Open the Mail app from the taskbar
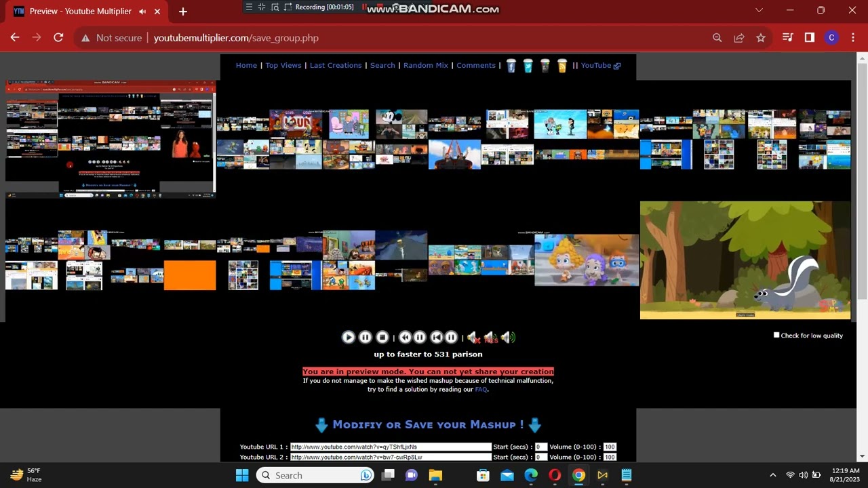 [x=507, y=475]
